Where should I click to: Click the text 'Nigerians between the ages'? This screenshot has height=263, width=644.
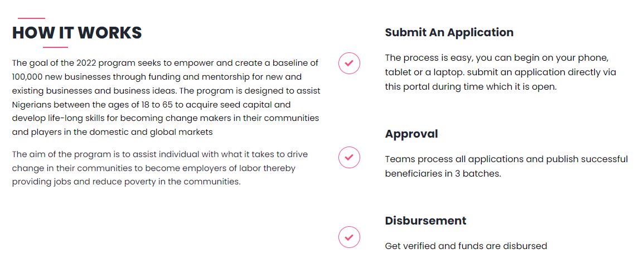point(65,105)
